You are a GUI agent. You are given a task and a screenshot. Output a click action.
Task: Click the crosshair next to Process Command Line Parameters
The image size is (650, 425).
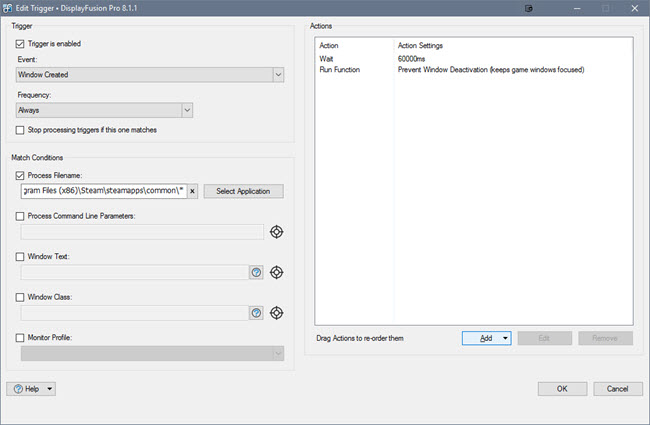click(x=278, y=232)
